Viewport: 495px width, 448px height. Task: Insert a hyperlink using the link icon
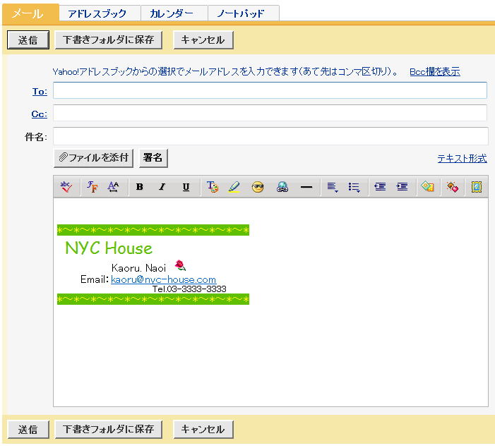tap(282, 187)
